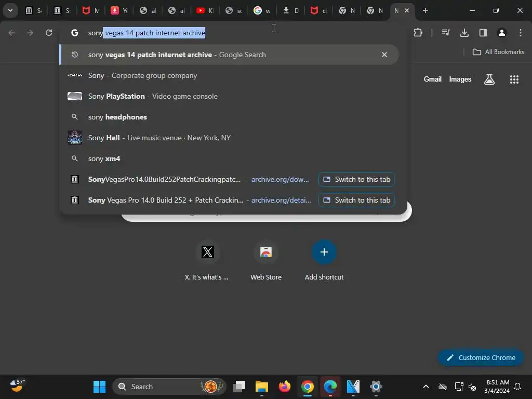Open the profile avatar icon

[x=501, y=33]
